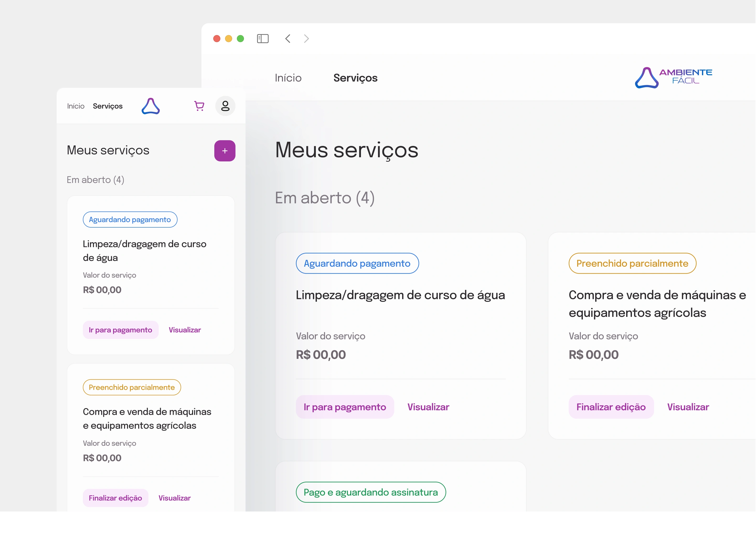
Task: Click Finalizar edição in desktop card
Action: pyautogui.click(x=611, y=407)
